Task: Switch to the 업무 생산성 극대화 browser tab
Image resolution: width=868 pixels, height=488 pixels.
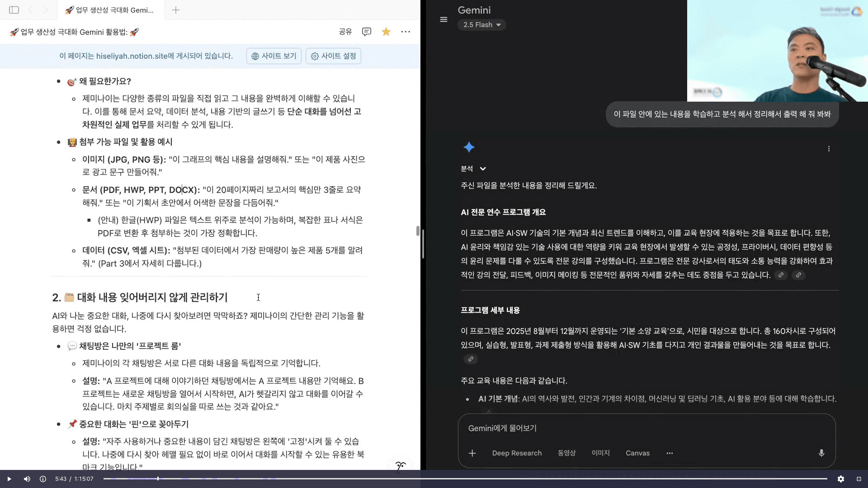Action: (110, 10)
